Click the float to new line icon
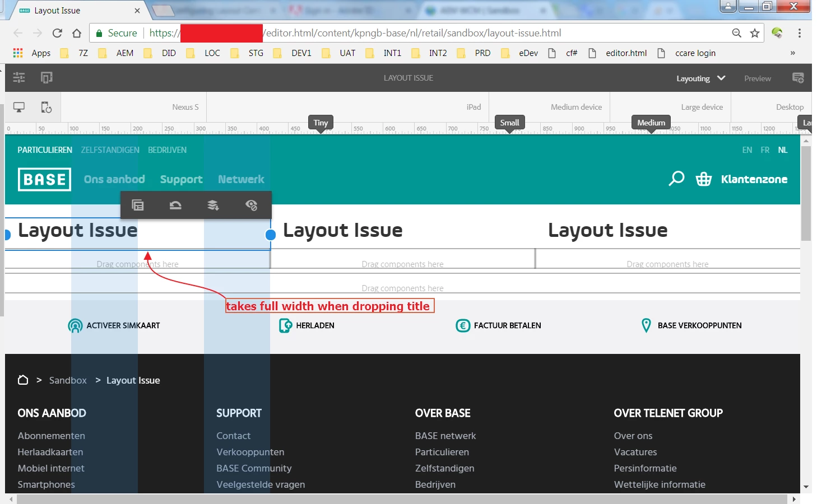The image size is (817, 504). click(x=213, y=205)
